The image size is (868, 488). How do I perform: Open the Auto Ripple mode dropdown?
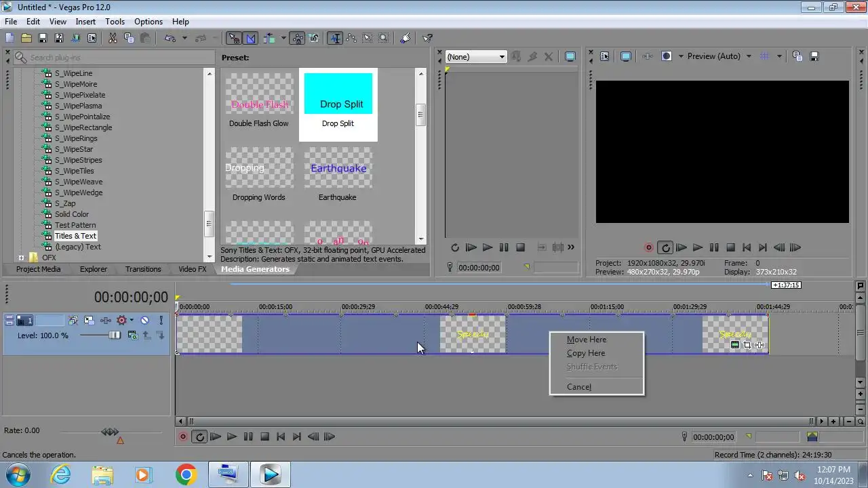click(x=283, y=39)
